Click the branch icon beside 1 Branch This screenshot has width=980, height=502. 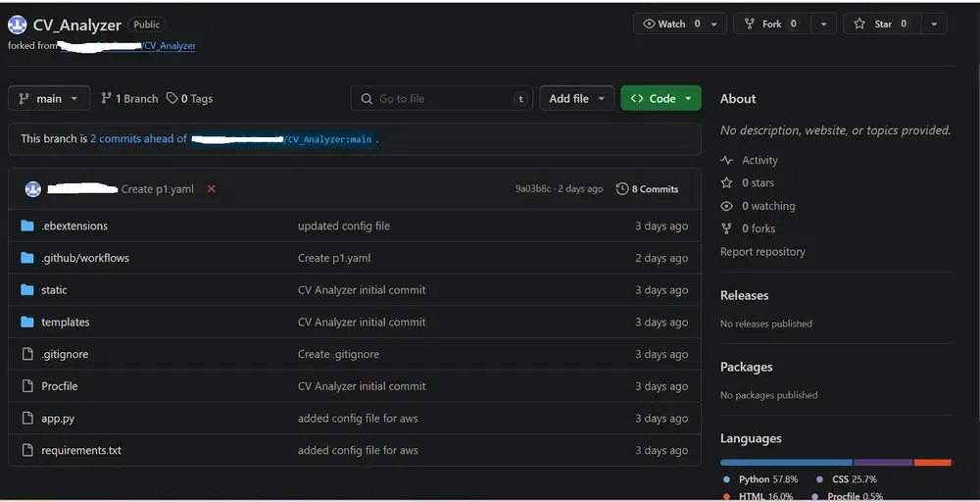coord(106,98)
